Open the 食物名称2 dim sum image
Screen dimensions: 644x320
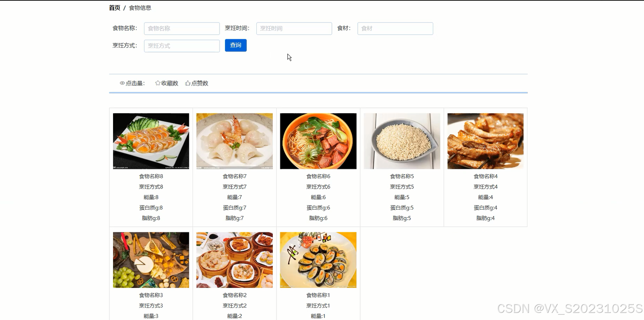[235, 260]
